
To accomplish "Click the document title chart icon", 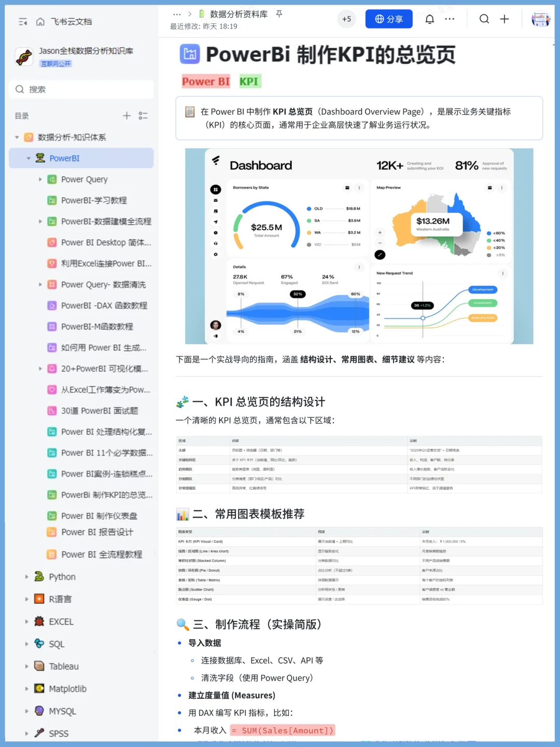I will coord(189,54).
